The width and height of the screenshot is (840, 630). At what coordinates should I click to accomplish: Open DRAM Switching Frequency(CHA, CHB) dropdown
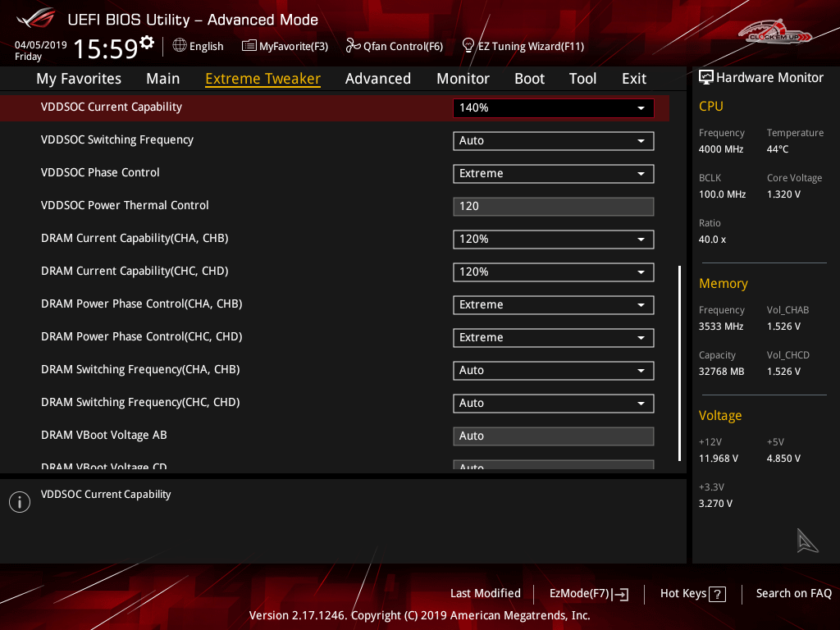pos(553,370)
